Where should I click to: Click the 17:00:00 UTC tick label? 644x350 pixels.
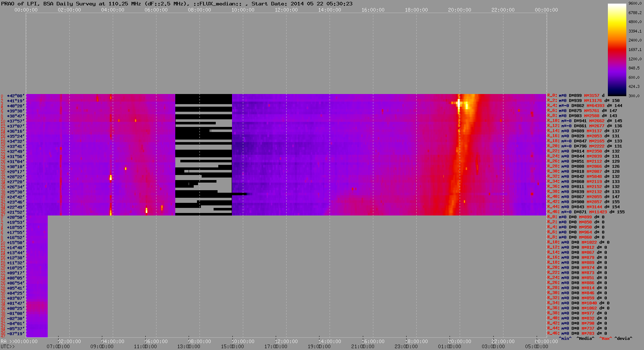pyautogui.click(x=276, y=346)
